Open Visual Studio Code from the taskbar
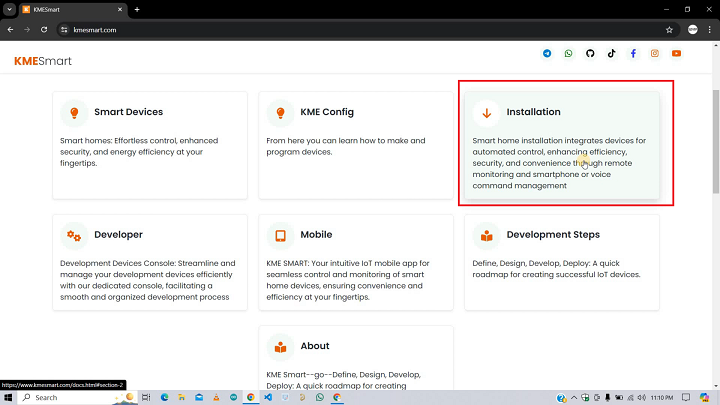The height and width of the screenshot is (405, 720). pyautogui.click(x=268, y=398)
